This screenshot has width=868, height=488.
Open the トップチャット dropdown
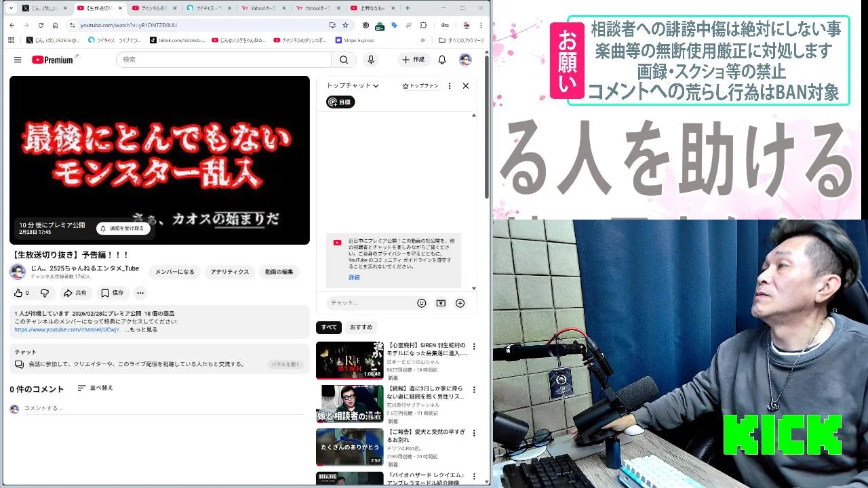(353, 86)
